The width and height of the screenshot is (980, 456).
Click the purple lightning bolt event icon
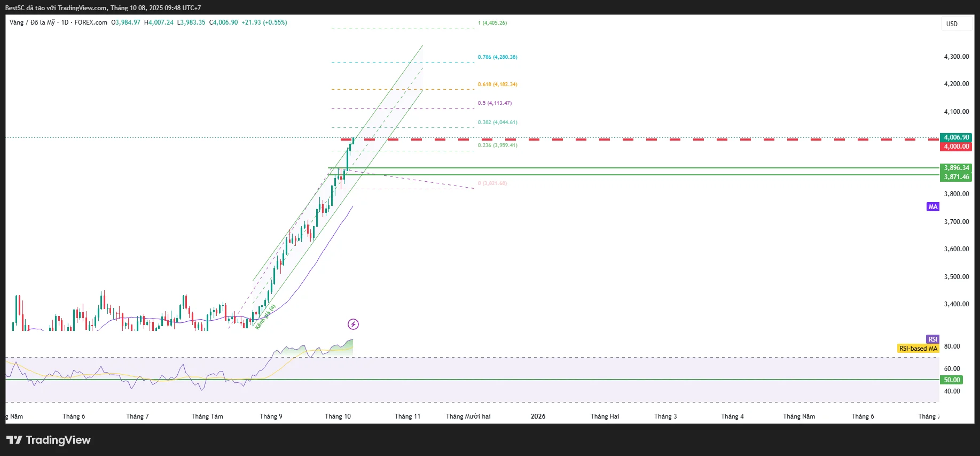tap(353, 324)
